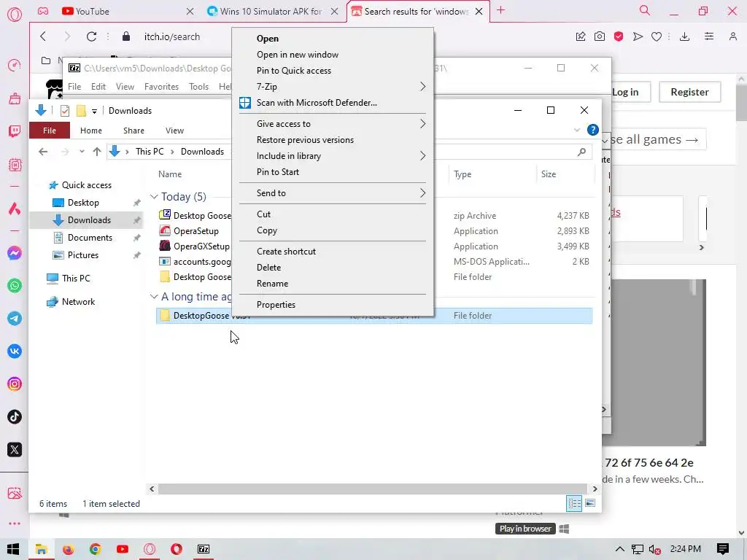Open Firefox from the taskbar

pos(68,549)
